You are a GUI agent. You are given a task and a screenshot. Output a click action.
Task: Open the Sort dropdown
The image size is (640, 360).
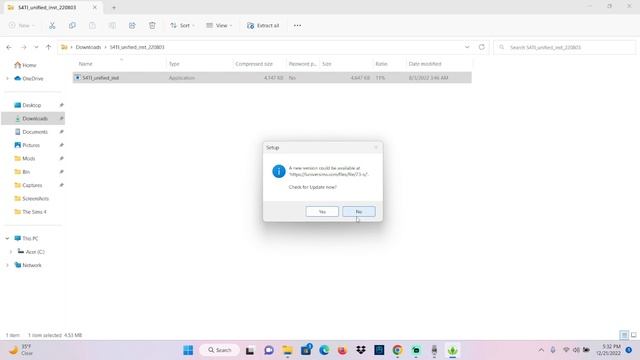[182, 25]
